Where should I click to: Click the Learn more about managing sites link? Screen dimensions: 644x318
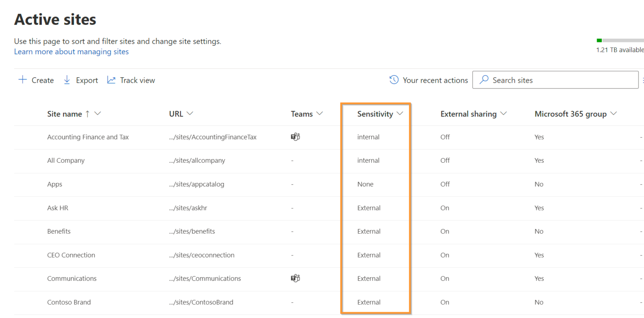click(71, 51)
